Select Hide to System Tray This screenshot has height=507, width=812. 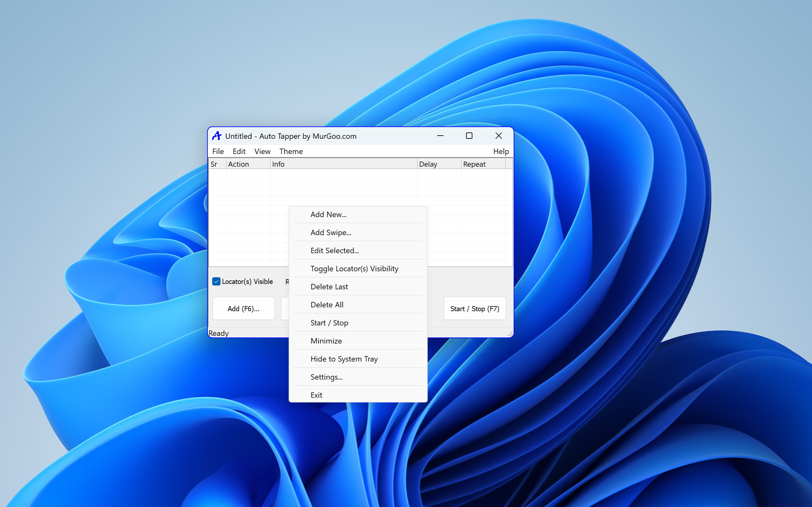click(344, 359)
